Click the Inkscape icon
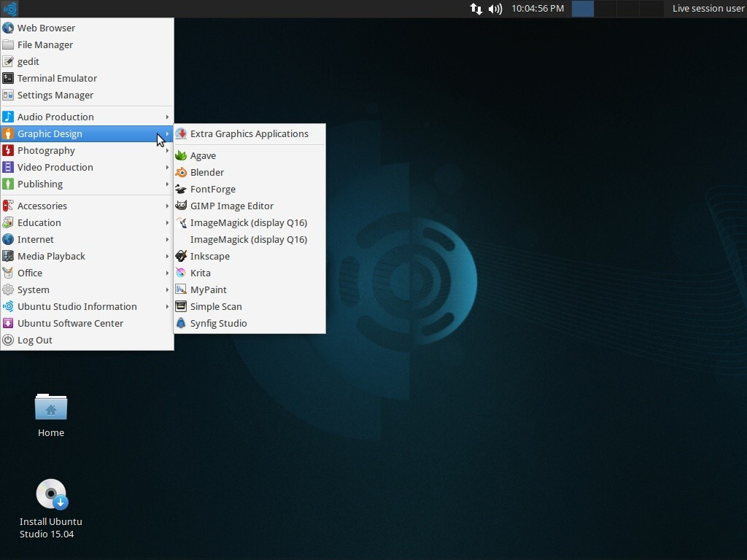747x560 pixels. click(x=181, y=256)
